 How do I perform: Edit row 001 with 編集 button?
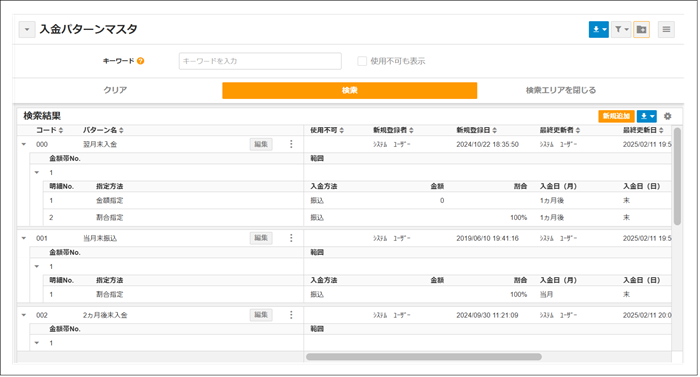(x=261, y=238)
